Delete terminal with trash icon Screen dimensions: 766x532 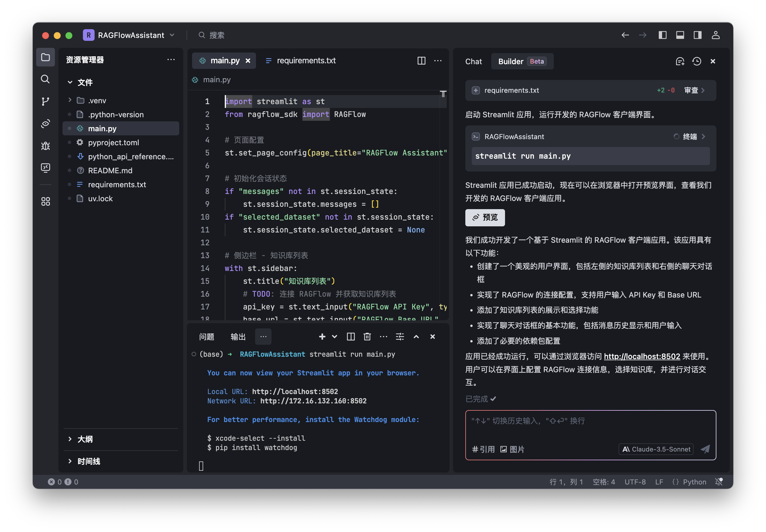pyautogui.click(x=367, y=337)
